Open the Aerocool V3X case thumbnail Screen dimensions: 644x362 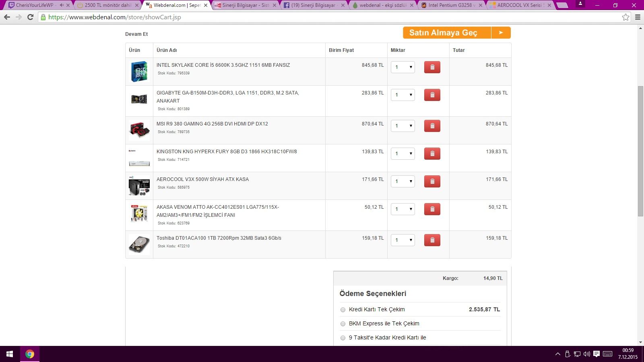click(139, 186)
